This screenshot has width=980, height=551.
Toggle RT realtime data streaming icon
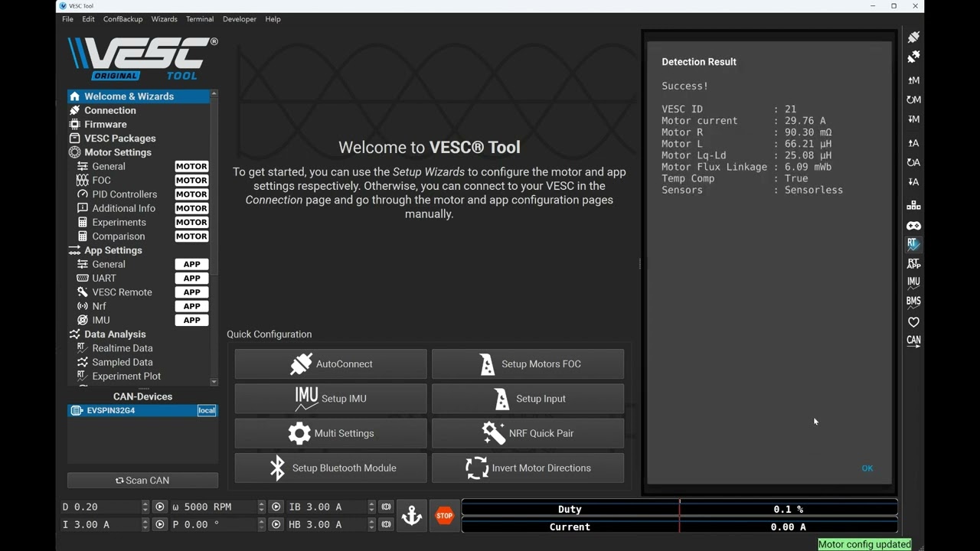[x=913, y=244]
